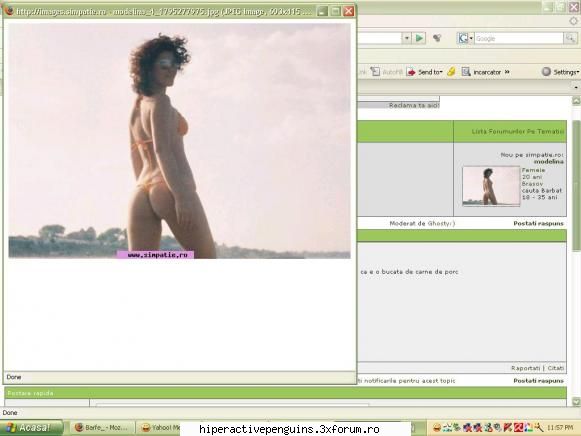This screenshot has width=581, height=436.
Task: Click the Raportati link
Action: point(525,368)
